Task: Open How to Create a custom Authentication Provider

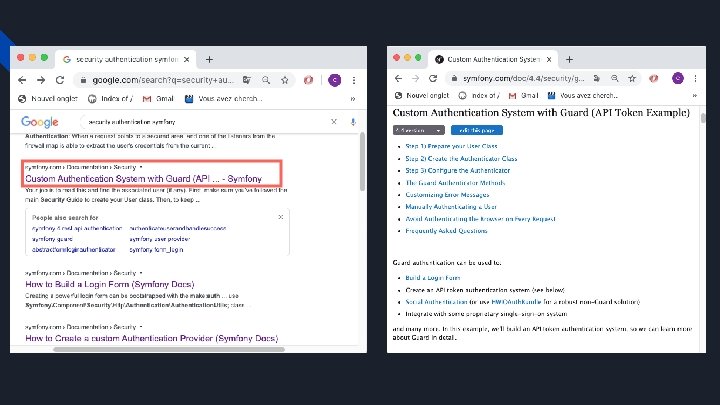Action: pyautogui.click(x=152, y=338)
